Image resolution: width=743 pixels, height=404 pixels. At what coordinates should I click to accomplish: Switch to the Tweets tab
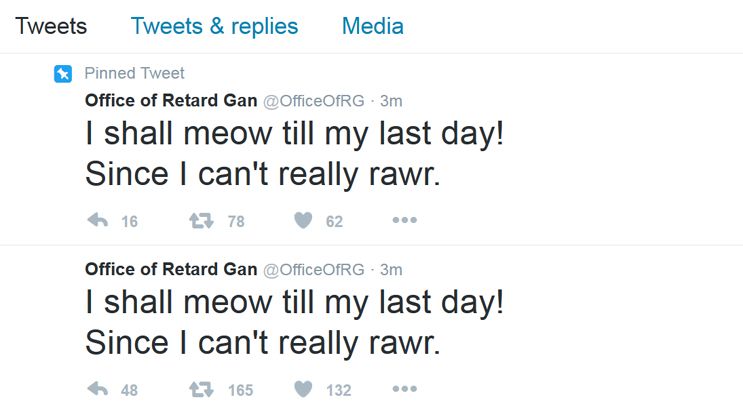pyautogui.click(x=51, y=26)
